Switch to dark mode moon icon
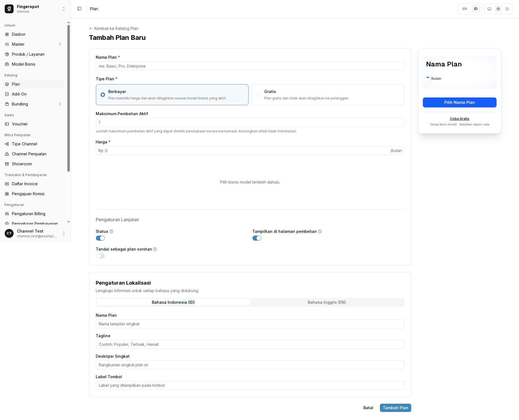519x420 pixels. (x=507, y=9)
